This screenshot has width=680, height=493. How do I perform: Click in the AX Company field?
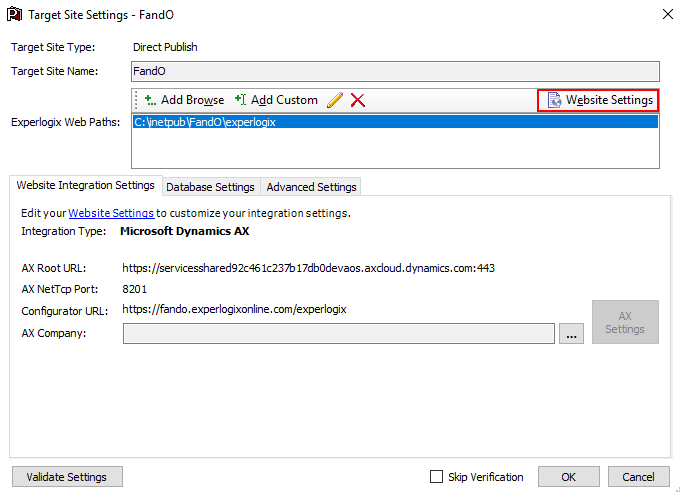339,333
